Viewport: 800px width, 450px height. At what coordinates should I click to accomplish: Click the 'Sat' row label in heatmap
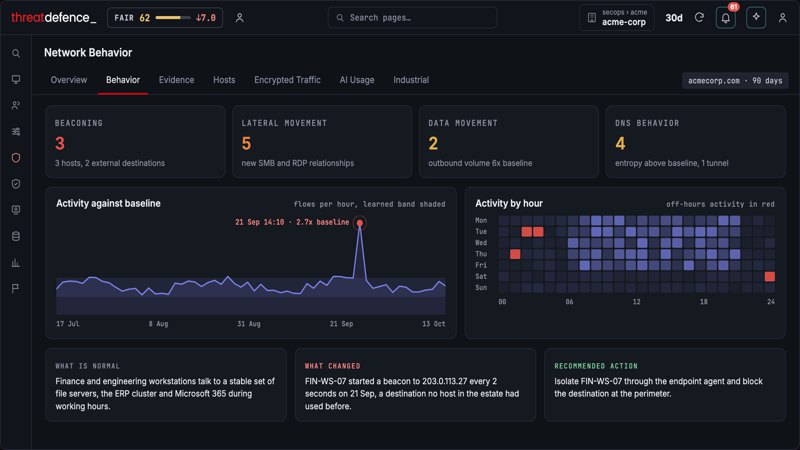(x=481, y=277)
